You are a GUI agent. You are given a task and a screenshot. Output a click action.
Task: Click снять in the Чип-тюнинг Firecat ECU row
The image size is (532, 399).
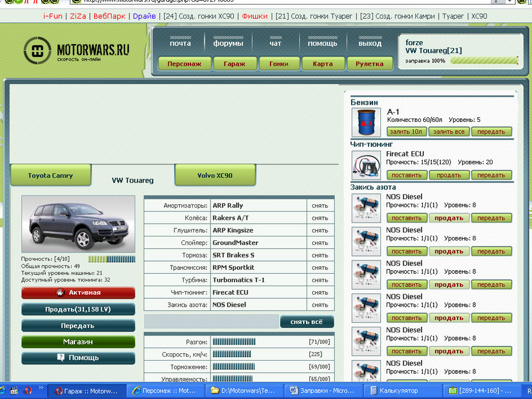(x=320, y=293)
